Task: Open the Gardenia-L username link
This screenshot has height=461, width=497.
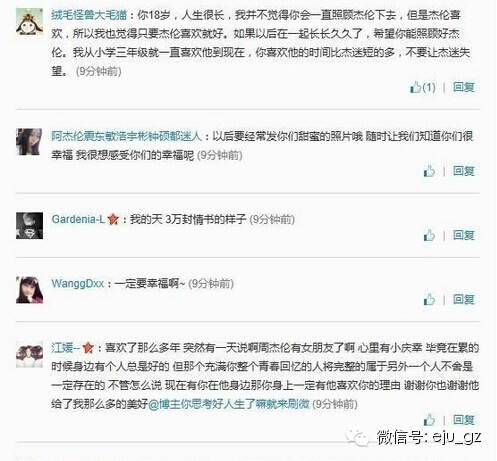Action: (x=78, y=219)
